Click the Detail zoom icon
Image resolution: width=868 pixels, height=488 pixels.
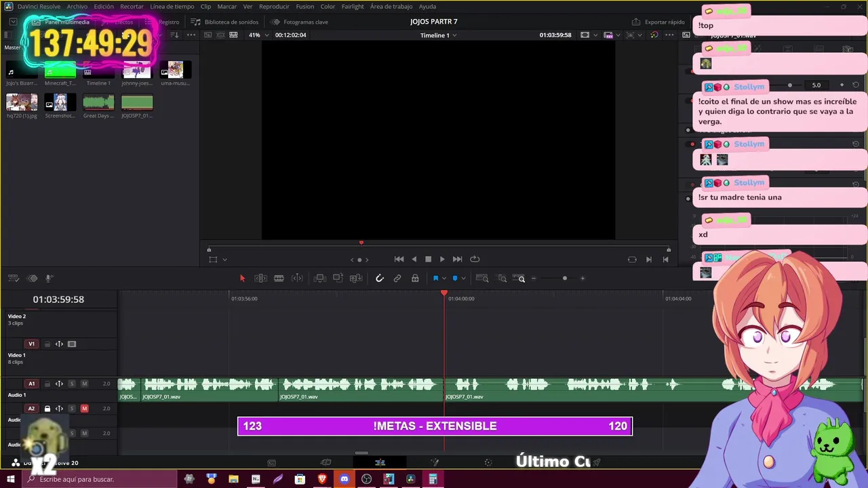(502, 279)
